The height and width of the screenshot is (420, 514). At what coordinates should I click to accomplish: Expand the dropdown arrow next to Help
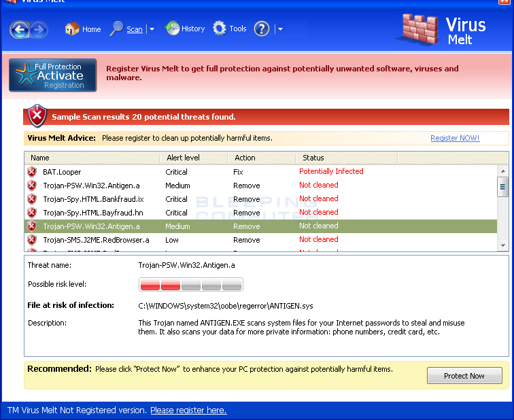pos(280,29)
